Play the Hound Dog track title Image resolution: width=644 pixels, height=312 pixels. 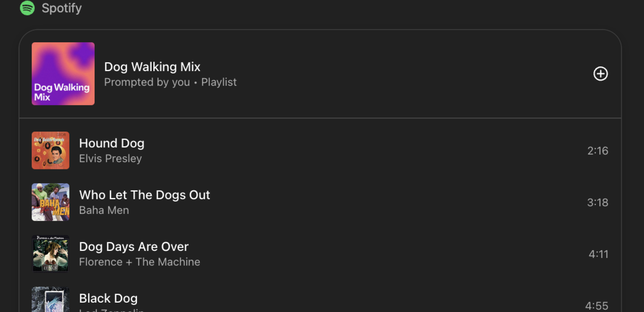coord(112,143)
